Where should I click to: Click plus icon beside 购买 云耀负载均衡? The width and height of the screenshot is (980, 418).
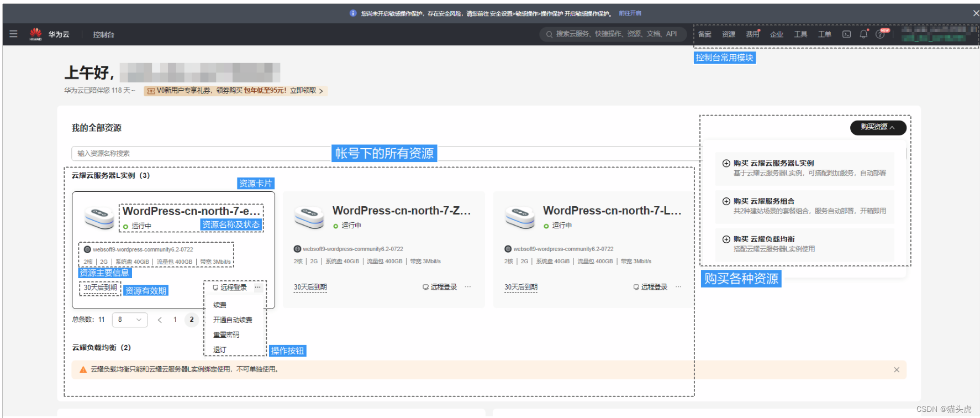point(726,239)
